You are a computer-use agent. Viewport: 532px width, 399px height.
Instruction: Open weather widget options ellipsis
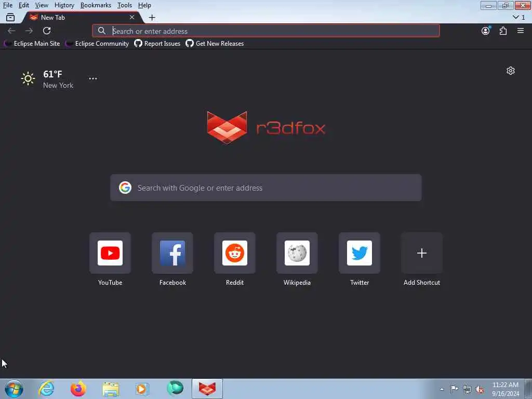click(x=93, y=78)
